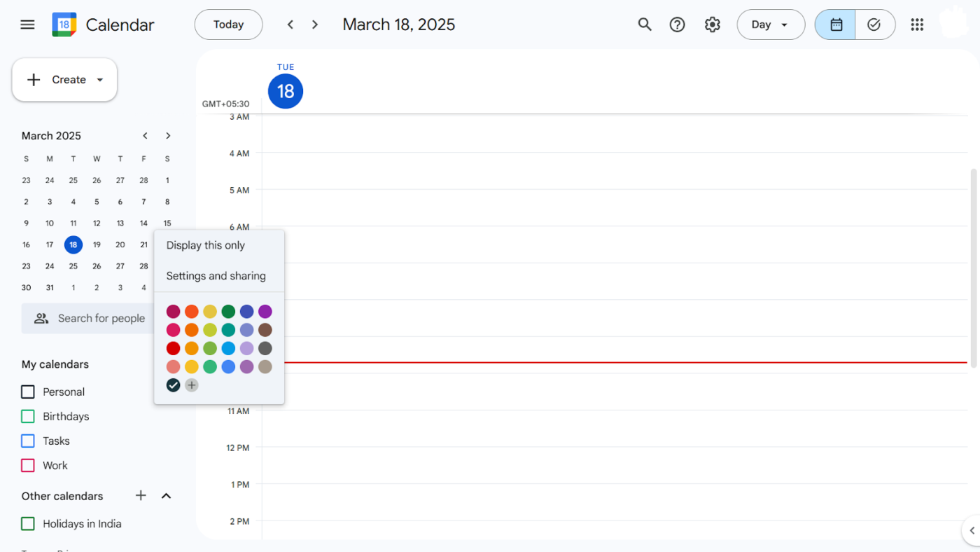Image resolution: width=980 pixels, height=552 pixels.
Task: Expand the Create button dropdown
Action: click(x=100, y=80)
